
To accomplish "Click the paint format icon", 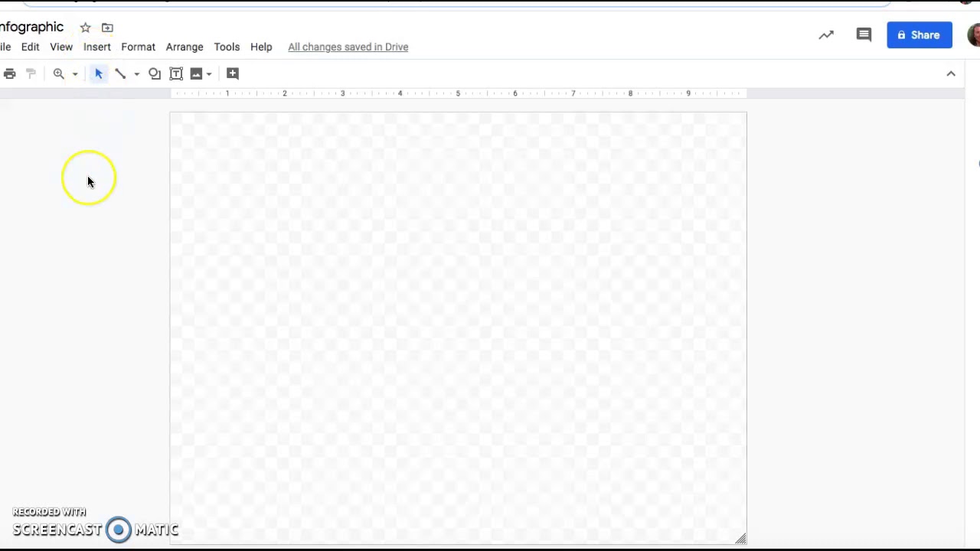I will (x=31, y=73).
